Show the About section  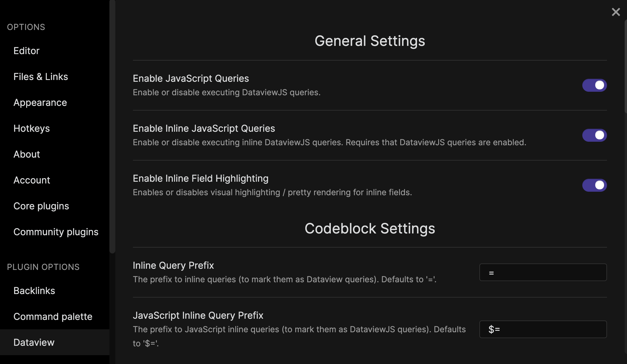tap(27, 154)
